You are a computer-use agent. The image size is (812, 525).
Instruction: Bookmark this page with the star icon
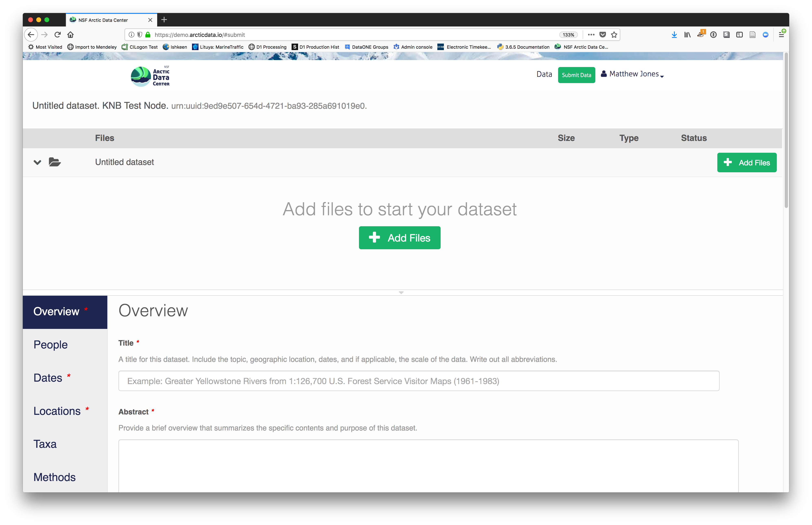[x=614, y=35]
